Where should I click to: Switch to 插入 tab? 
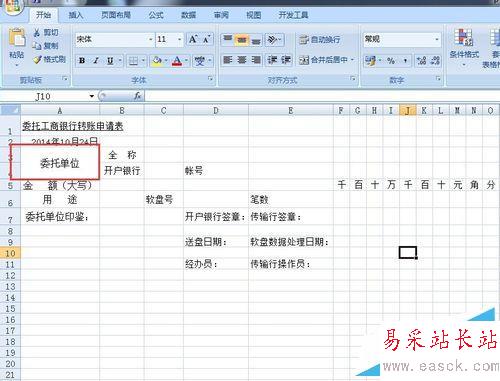click(75, 15)
